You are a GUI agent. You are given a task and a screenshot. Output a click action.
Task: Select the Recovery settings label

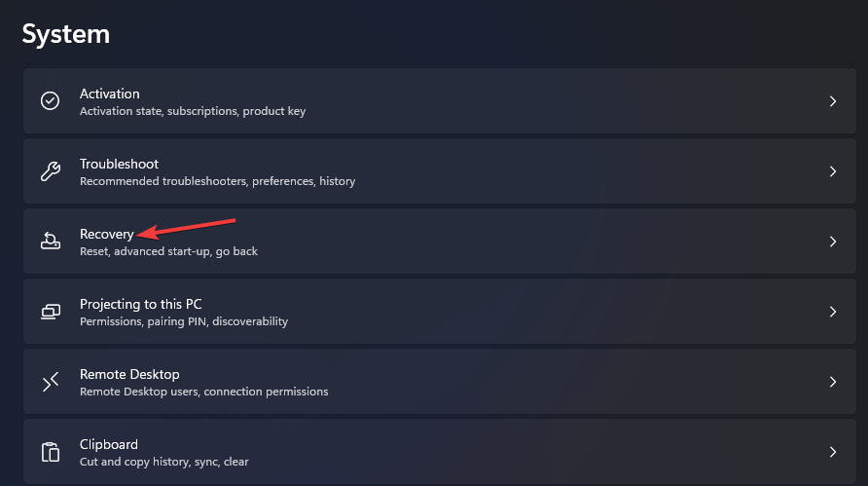[x=107, y=235]
